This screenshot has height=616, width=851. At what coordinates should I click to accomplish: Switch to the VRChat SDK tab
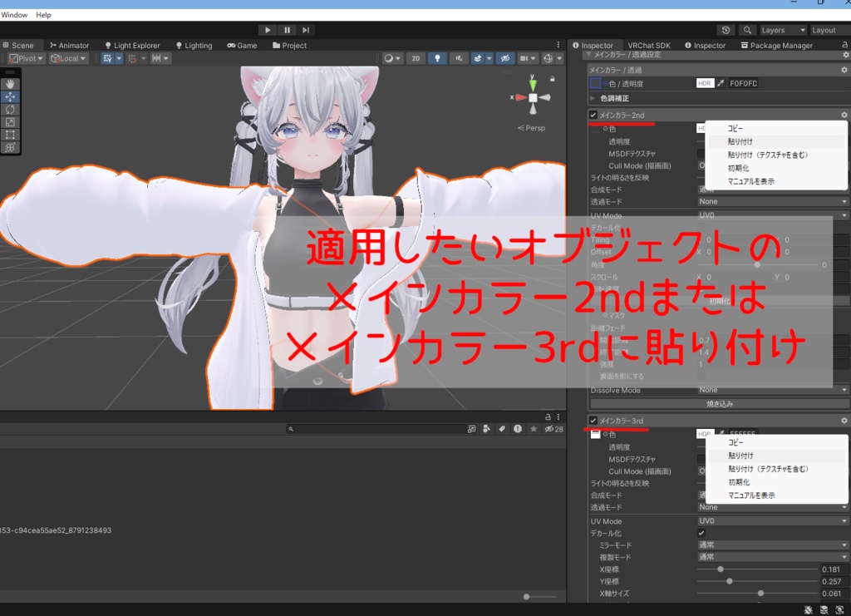649,46
